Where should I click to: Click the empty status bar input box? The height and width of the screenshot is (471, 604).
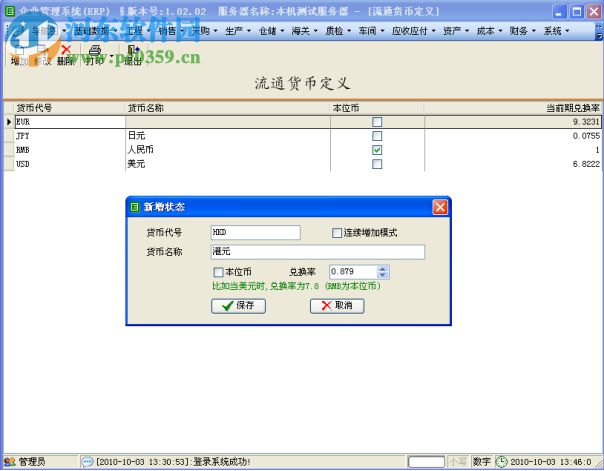426,461
